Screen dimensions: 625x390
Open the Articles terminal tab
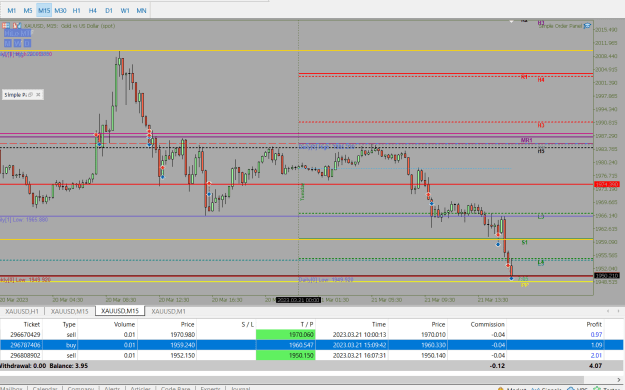[x=141, y=388]
